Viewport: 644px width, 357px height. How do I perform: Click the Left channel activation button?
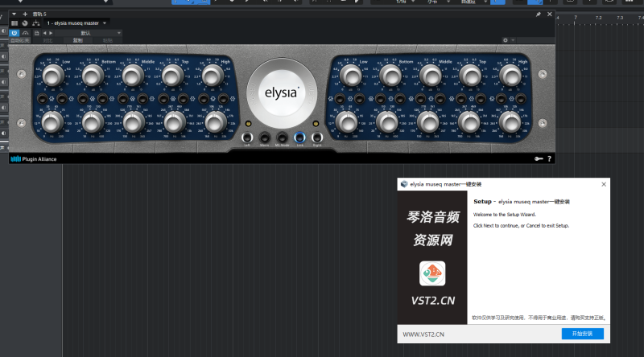tap(247, 138)
